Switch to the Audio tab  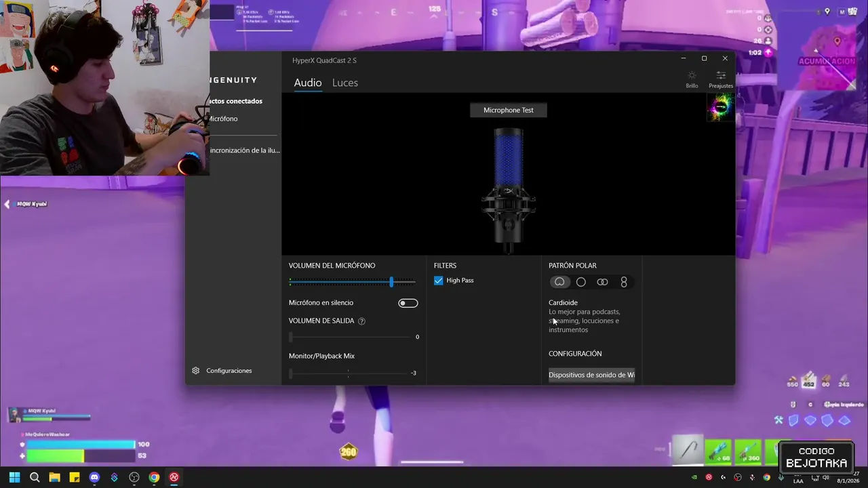pos(308,83)
